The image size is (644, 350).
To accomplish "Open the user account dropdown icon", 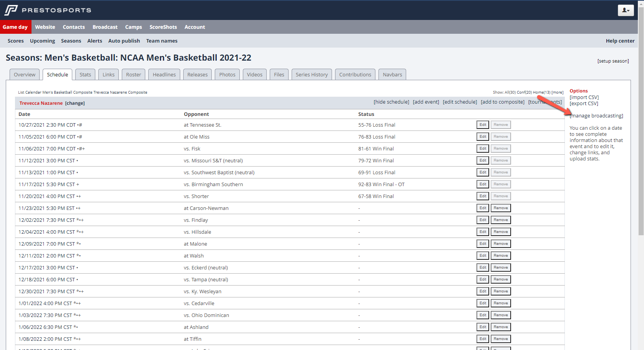I will click(626, 10).
